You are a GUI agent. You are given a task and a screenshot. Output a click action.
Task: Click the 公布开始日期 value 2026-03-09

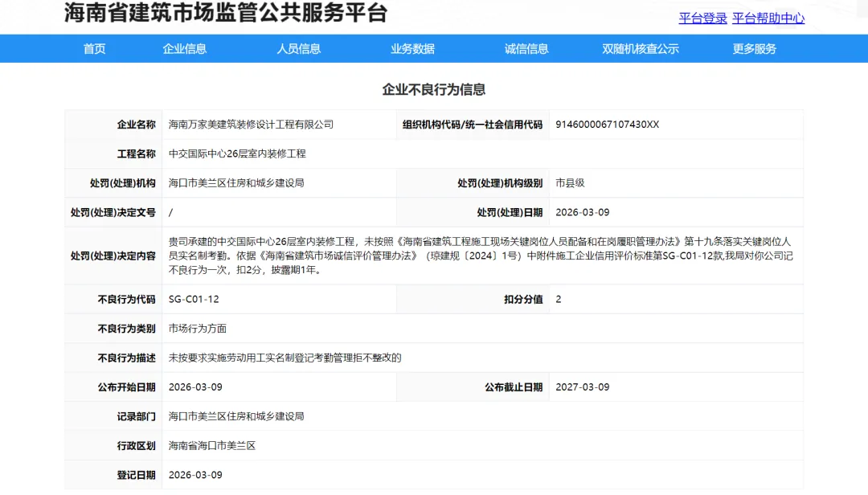[x=195, y=387]
